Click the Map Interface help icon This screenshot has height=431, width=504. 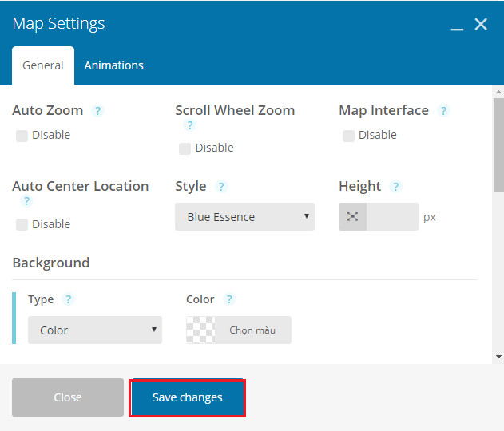(x=443, y=111)
